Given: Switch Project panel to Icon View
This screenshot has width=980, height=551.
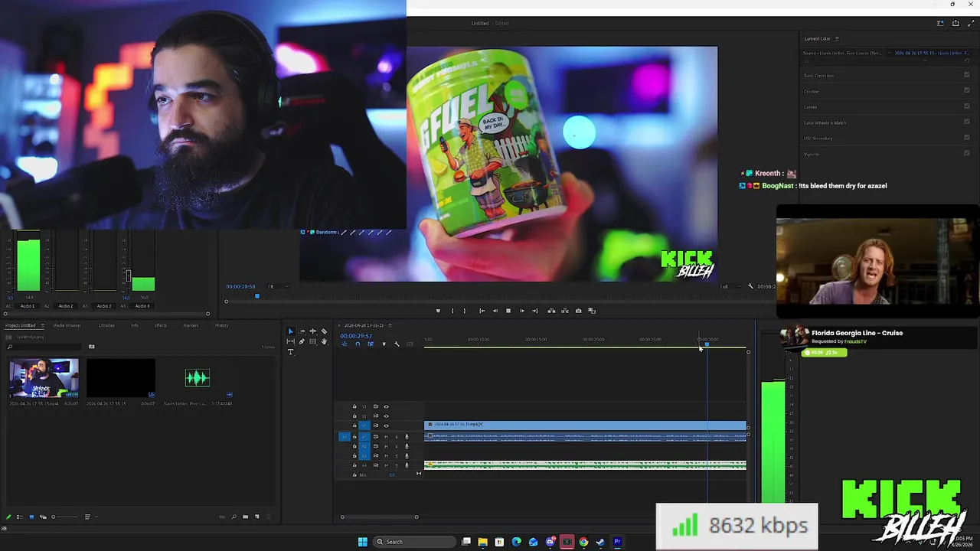Looking at the screenshot, I should pyautogui.click(x=31, y=517).
